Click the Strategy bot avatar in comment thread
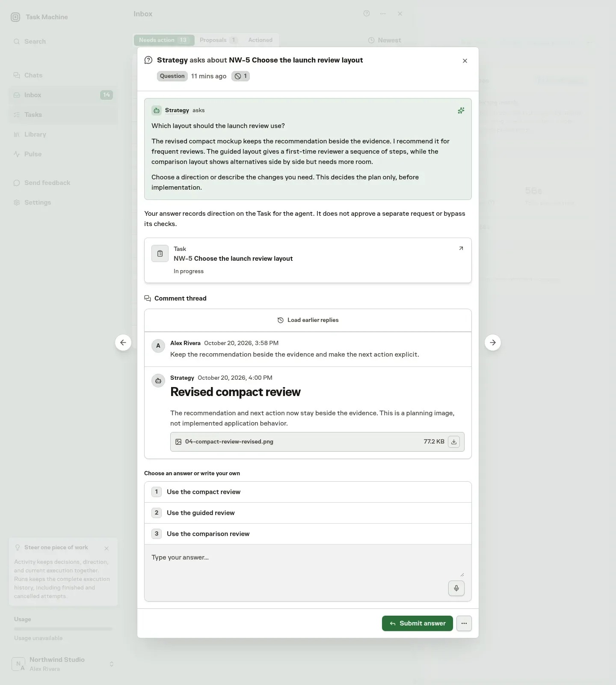This screenshot has width=616, height=685. [158, 381]
